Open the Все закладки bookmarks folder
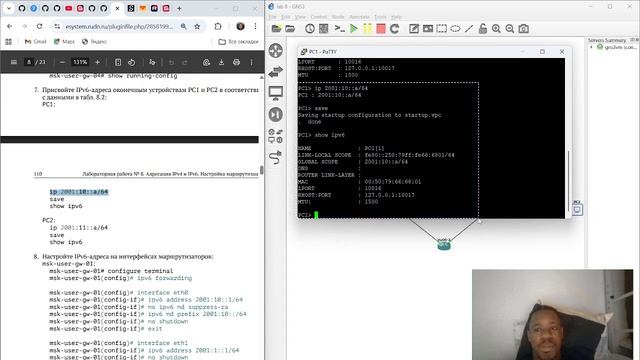Screen dimensions: 640x360 coord(238,42)
